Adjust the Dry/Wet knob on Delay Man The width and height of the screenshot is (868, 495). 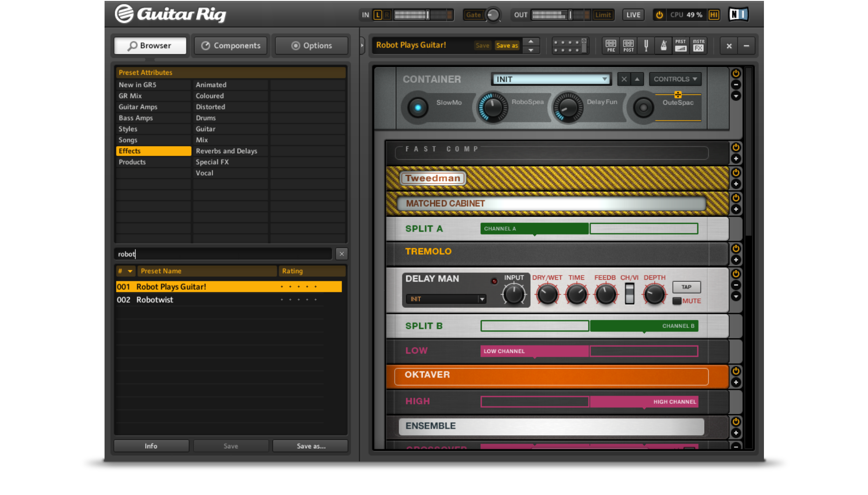547,294
